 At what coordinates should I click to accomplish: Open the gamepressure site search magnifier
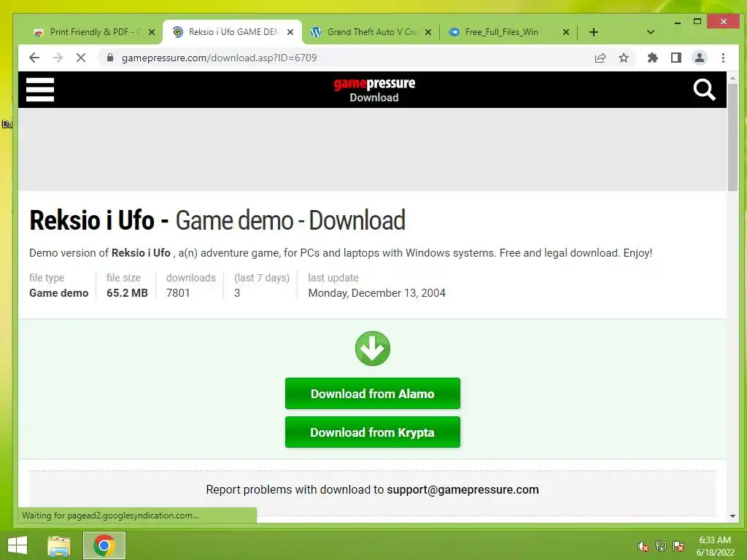pyautogui.click(x=704, y=90)
